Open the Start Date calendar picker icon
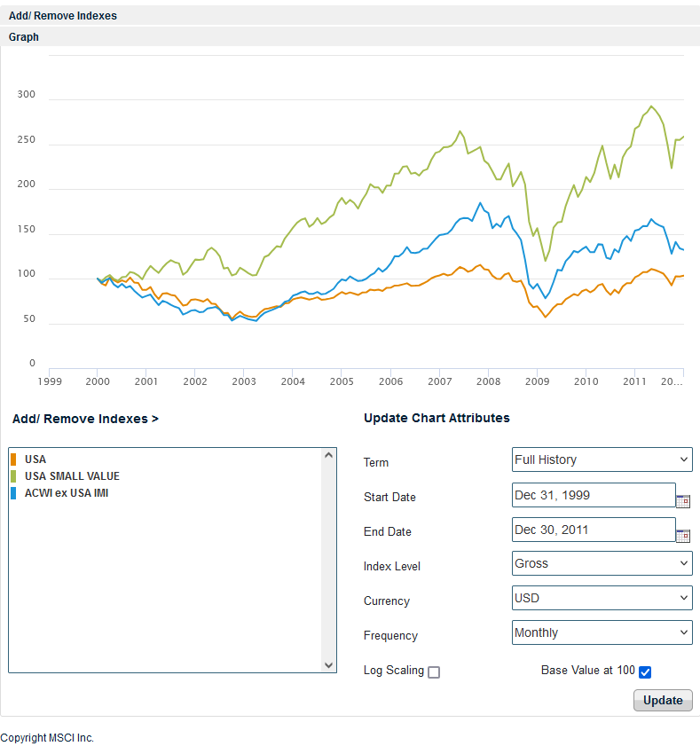 point(683,501)
